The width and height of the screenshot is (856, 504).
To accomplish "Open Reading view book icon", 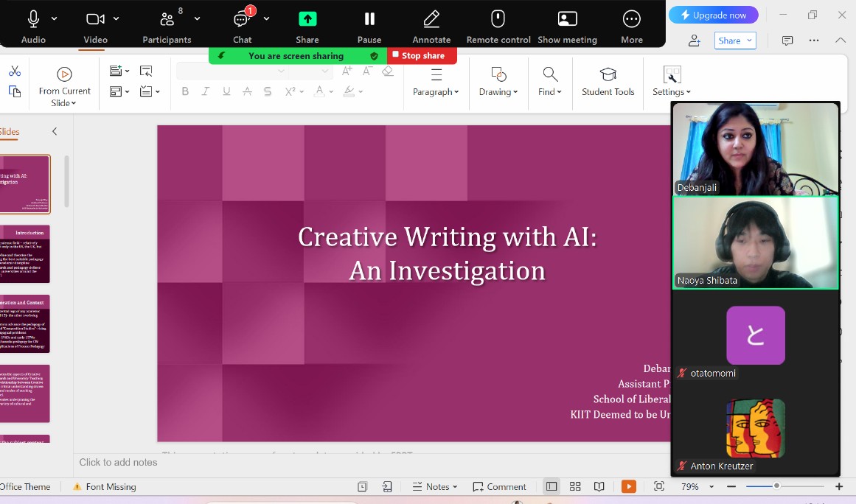I will click(x=599, y=486).
